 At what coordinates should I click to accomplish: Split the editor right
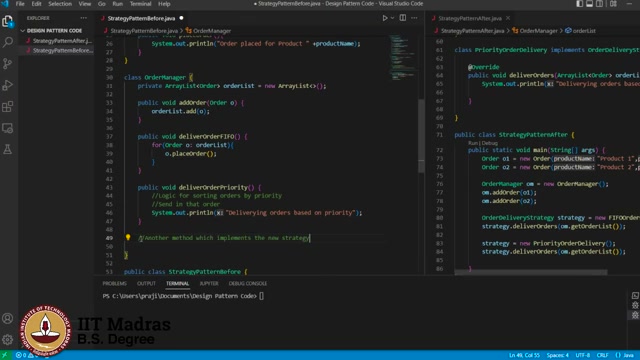[402, 18]
